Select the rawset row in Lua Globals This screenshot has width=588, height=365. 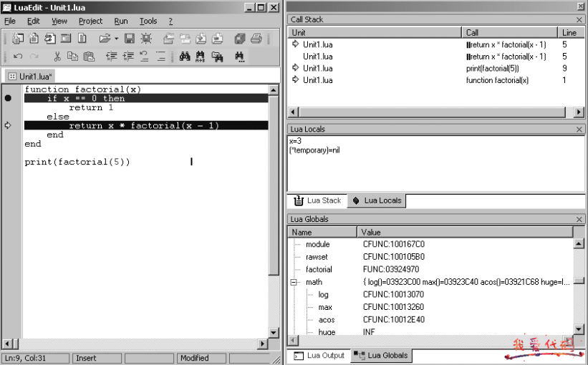click(431, 257)
